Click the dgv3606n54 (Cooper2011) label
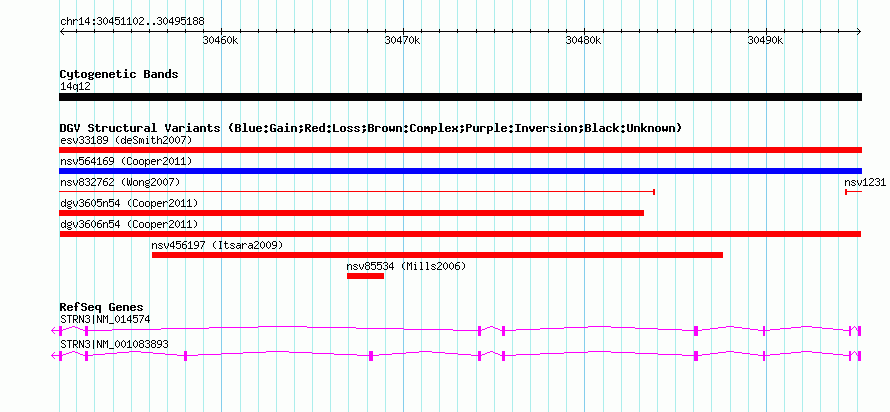Image resolution: width=890 pixels, height=412 pixels. coord(129,224)
